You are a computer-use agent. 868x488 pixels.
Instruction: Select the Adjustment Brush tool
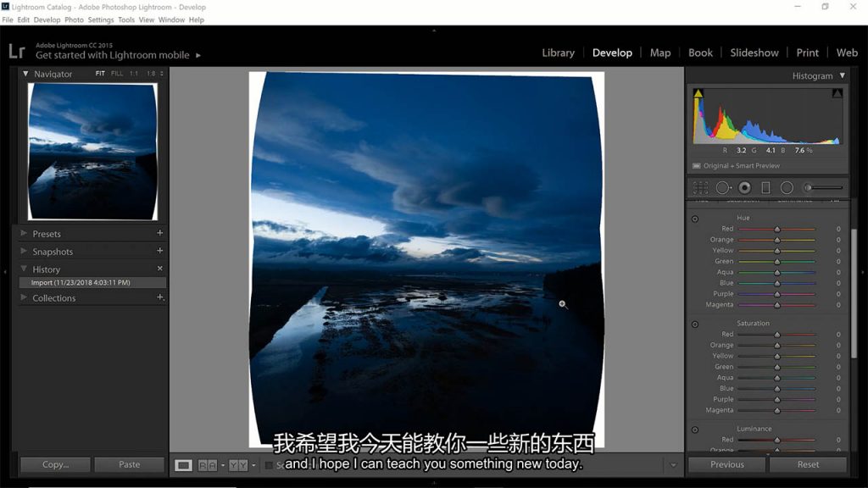coord(824,188)
